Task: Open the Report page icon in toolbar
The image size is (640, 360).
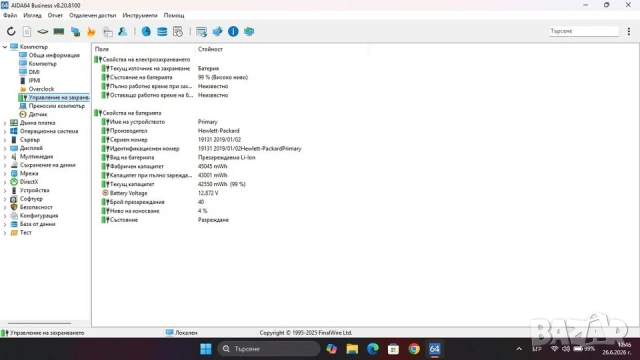Action: point(27,31)
